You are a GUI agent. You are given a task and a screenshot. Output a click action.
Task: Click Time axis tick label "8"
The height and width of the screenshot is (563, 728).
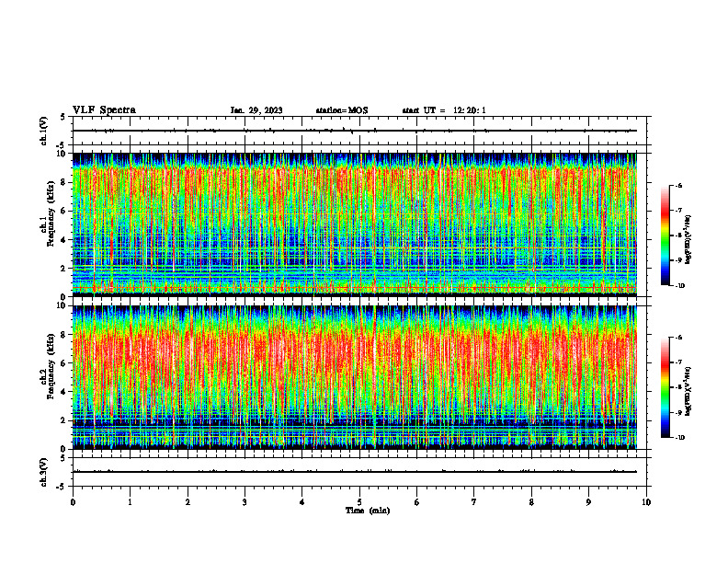point(531,502)
